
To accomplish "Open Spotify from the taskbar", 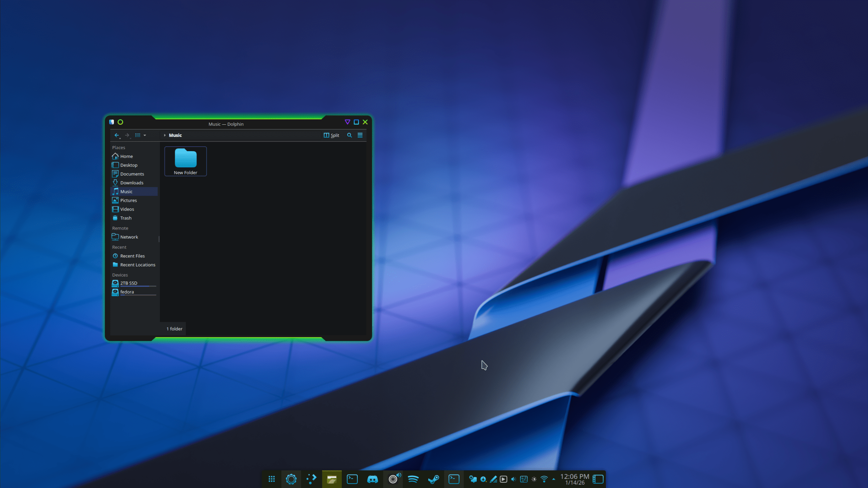I will (x=413, y=479).
